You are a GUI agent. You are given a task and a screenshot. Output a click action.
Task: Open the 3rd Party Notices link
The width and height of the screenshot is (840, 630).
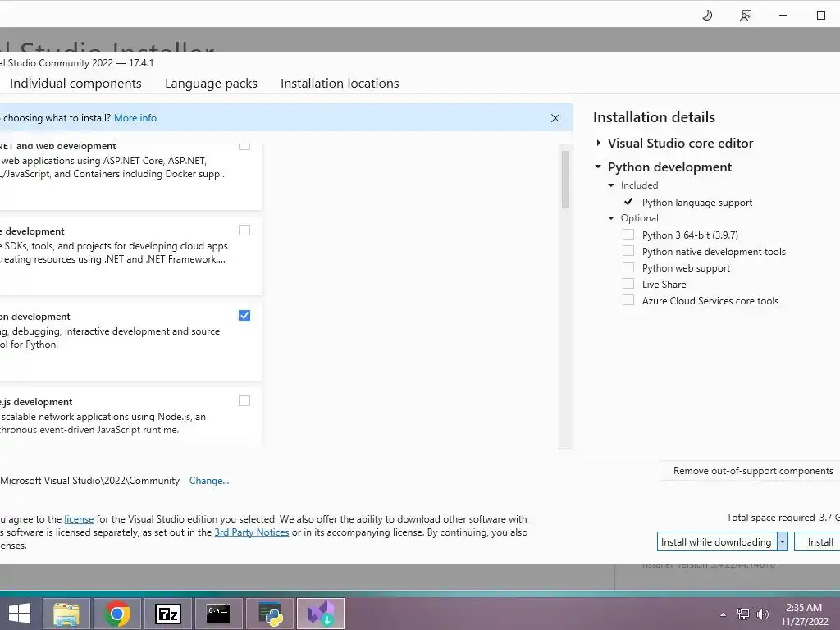(251, 532)
